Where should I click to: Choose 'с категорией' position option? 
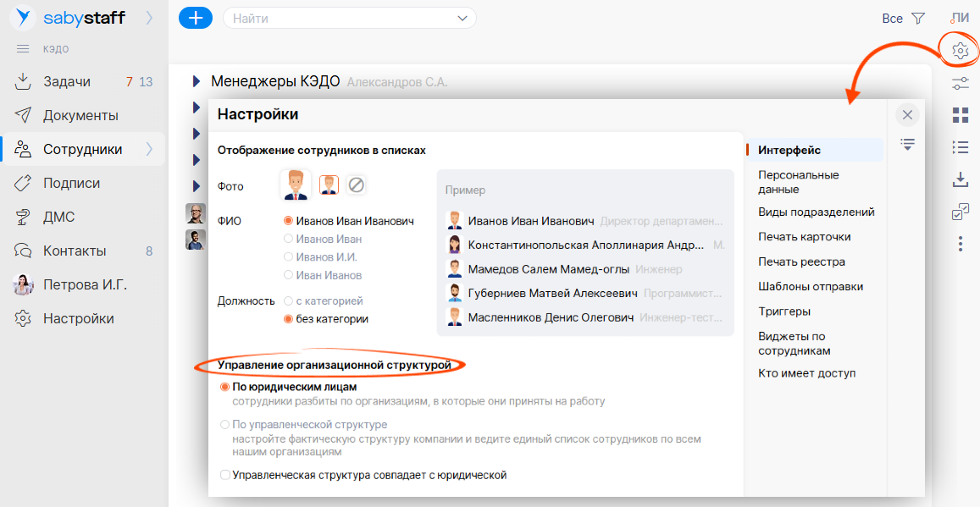(x=289, y=301)
